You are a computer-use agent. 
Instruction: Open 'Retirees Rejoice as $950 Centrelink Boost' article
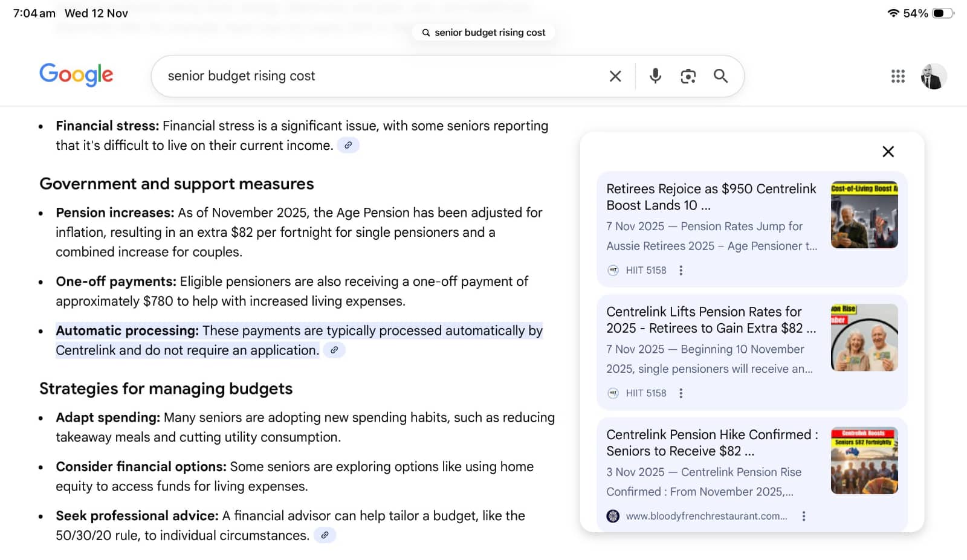pos(711,197)
